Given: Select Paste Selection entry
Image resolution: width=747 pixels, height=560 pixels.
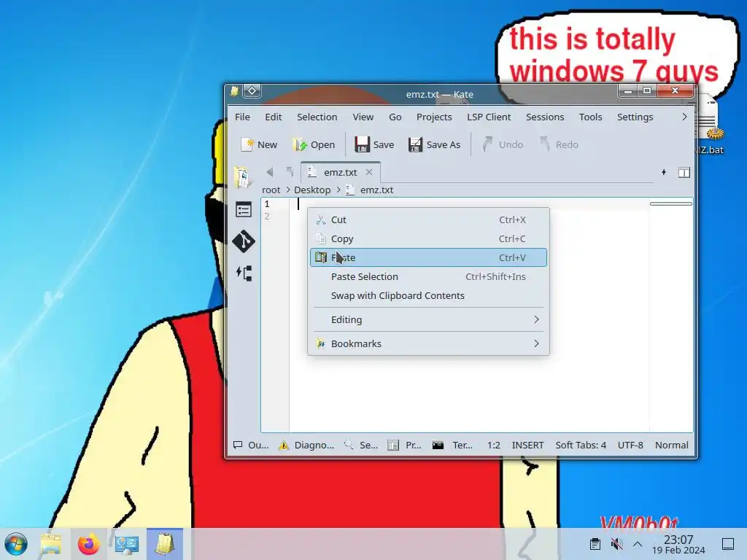Looking at the screenshot, I should [x=428, y=276].
